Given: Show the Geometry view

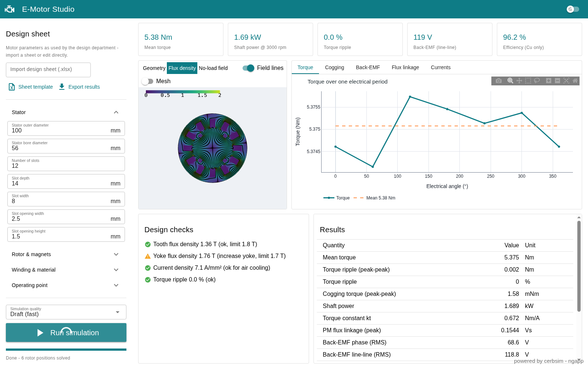Looking at the screenshot, I should tap(154, 68).
